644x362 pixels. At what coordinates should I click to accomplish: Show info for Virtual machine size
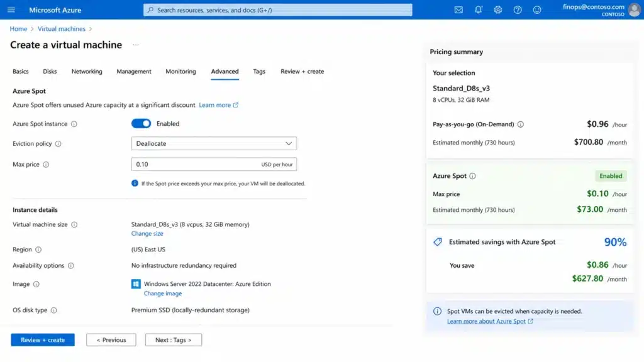click(x=74, y=224)
